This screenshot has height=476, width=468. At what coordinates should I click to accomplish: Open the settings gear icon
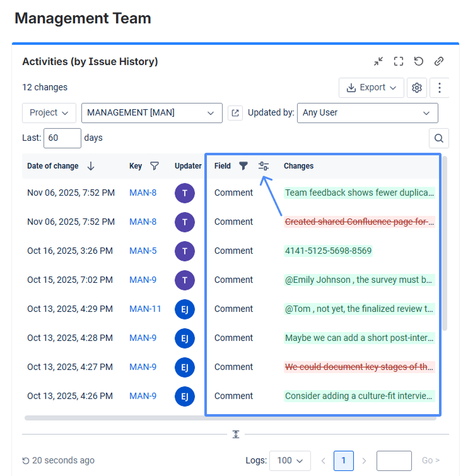pos(417,88)
